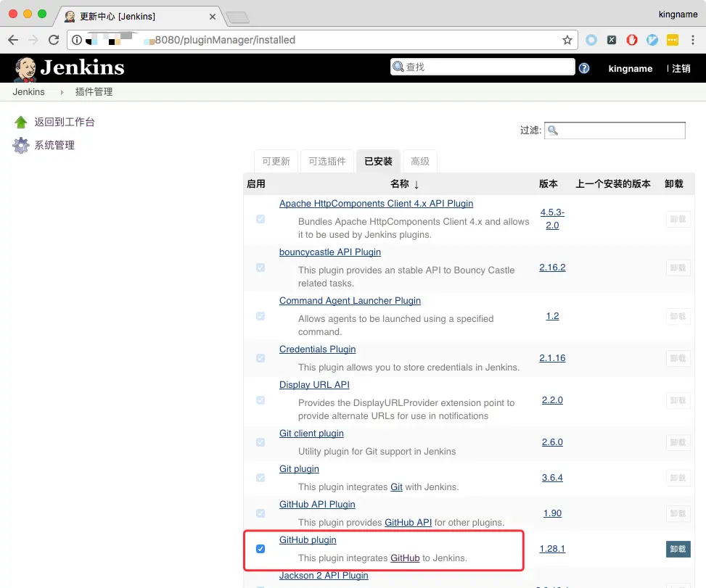The width and height of the screenshot is (706, 588).
Task: Click GitHub link in GitHub plugin description
Action: [x=405, y=558]
